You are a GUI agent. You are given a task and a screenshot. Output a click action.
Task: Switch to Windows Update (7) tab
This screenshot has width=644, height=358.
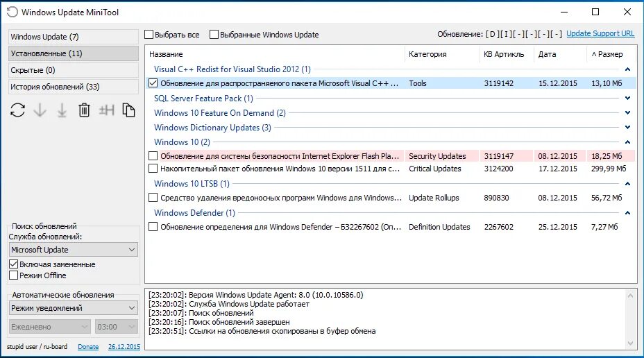(73, 37)
